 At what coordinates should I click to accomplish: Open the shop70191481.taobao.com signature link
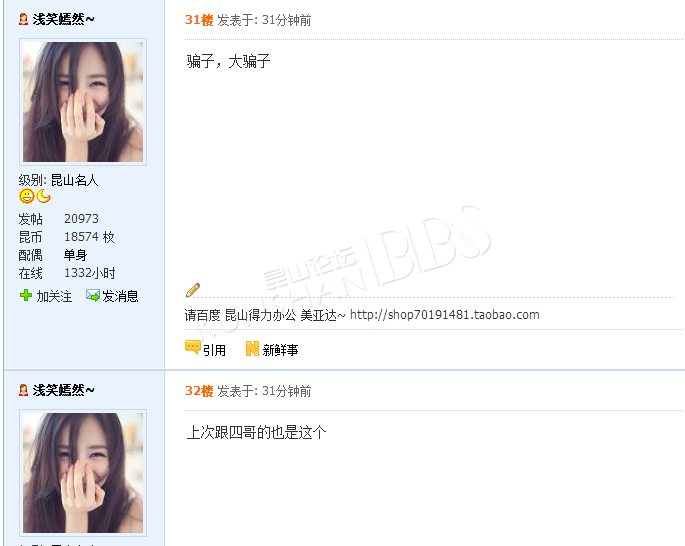(x=444, y=314)
